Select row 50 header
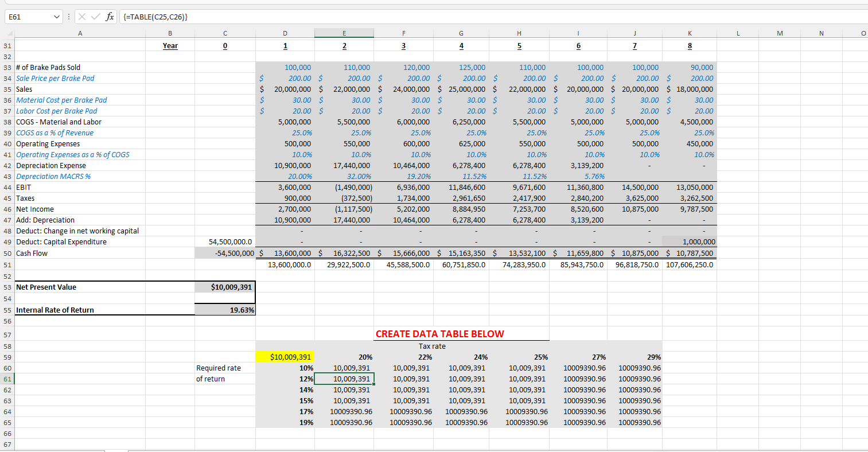 coord(7,253)
